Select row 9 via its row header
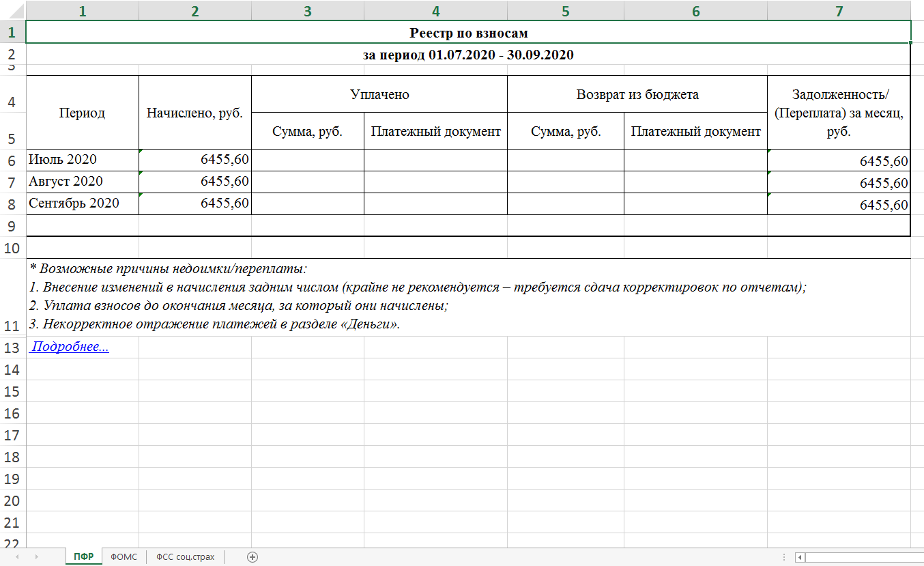Screen dimensions: 924x566 pyautogui.click(x=12, y=225)
